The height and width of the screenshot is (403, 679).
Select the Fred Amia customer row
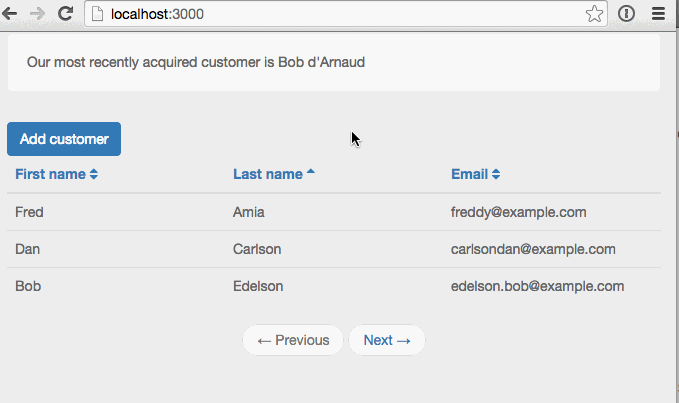coord(334,212)
